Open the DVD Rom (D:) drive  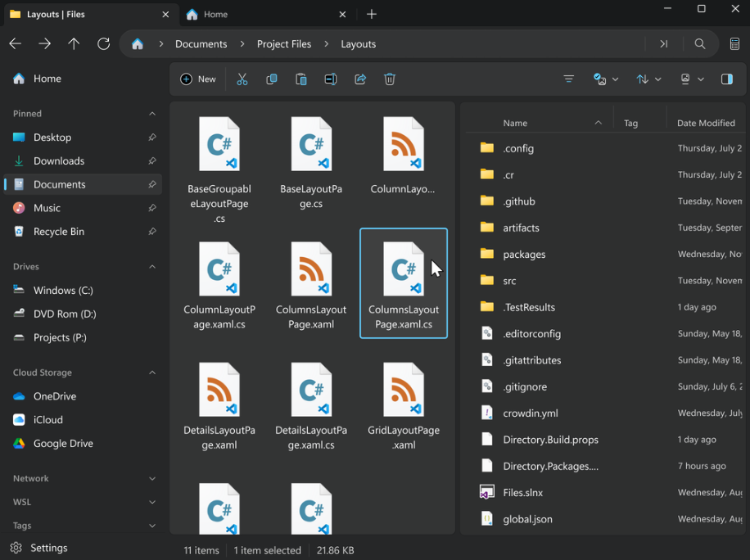tap(82, 314)
